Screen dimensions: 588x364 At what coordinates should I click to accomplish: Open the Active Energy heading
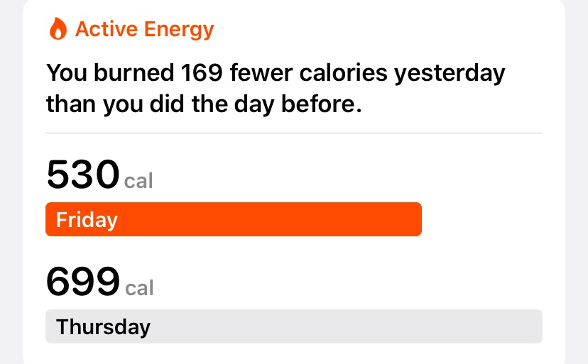click(x=144, y=29)
